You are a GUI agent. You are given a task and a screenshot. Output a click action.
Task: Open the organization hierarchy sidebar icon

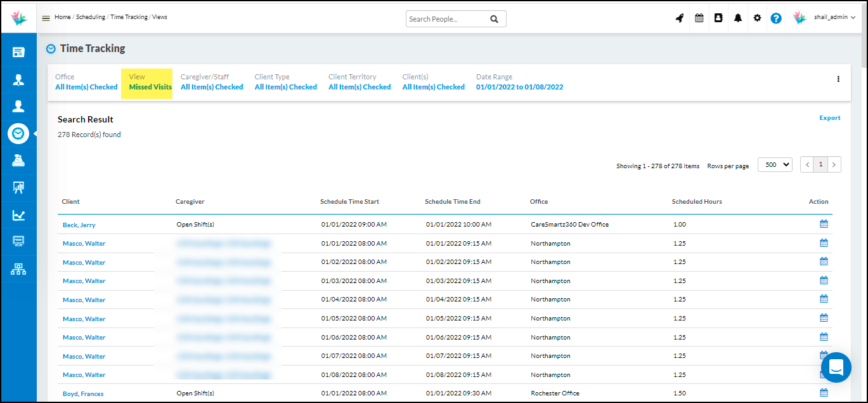point(18,269)
